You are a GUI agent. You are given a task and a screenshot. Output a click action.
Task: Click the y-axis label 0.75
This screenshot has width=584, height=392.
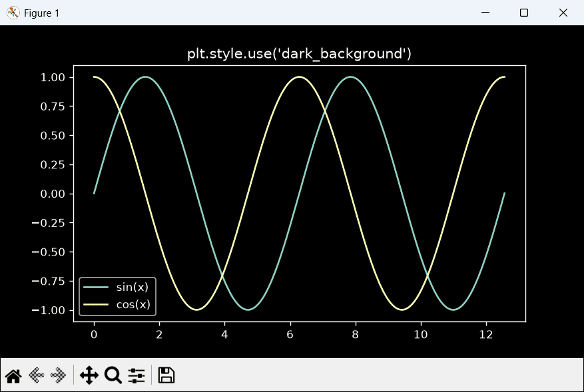point(53,106)
